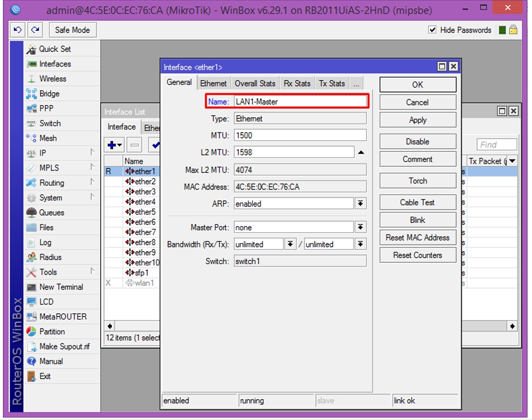Open the MetaROUTER icon

(x=31, y=317)
